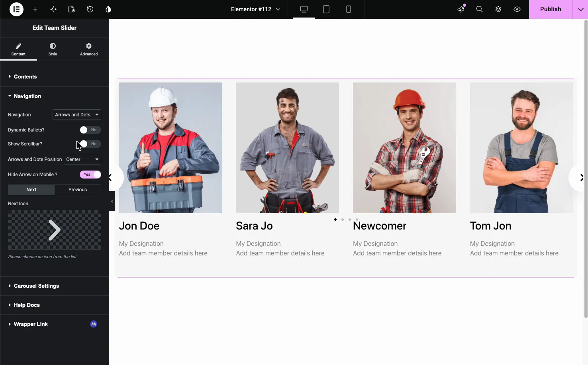Click the Publish button
588x365 pixels.
[x=551, y=9]
